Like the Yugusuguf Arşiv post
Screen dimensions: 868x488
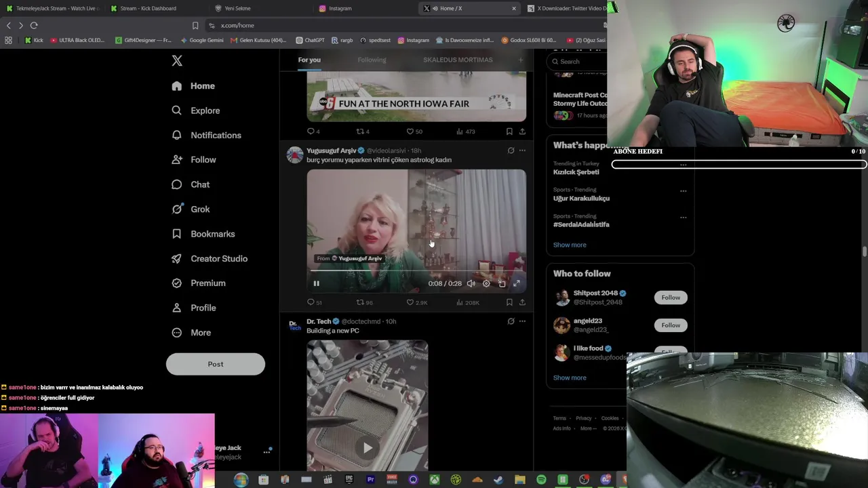click(410, 302)
